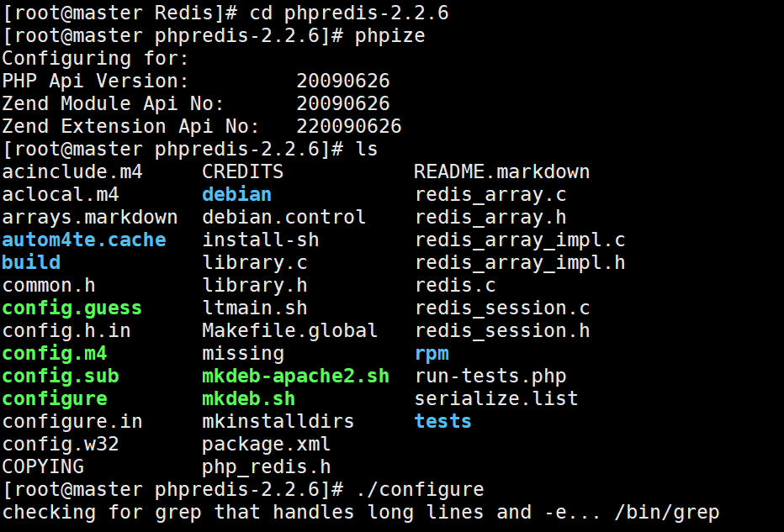
Task: Select the config.m4 file name
Action: coord(55,354)
